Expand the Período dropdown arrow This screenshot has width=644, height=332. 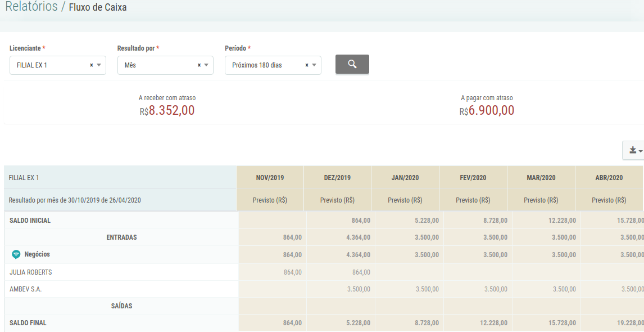coord(314,65)
